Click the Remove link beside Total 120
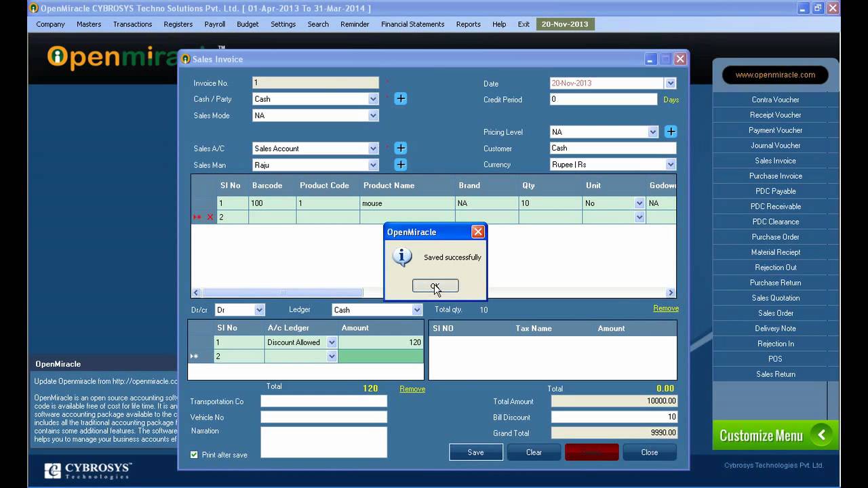868x488 pixels. (x=412, y=389)
